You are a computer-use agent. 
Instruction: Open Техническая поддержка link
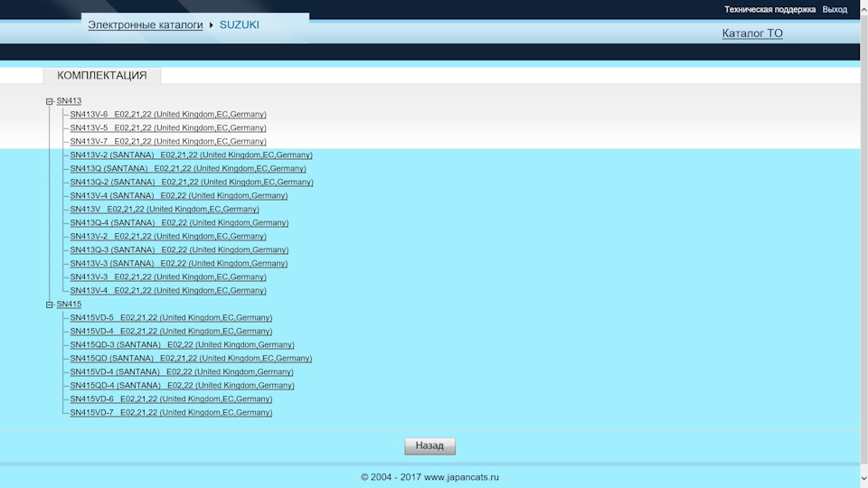coord(769,9)
